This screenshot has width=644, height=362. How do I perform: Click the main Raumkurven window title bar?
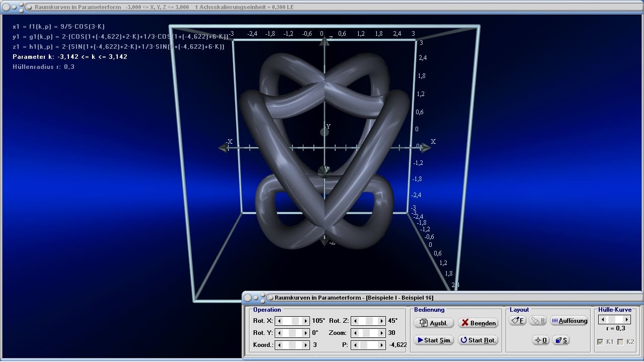tap(322, 7)
